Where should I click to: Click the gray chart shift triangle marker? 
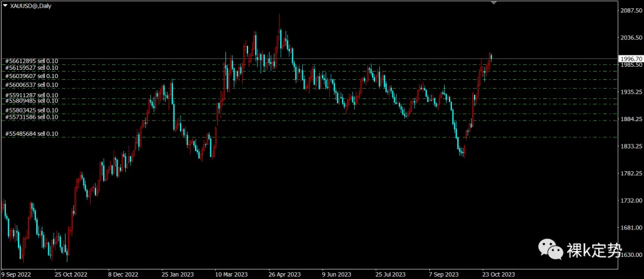click(x=494, y=3)
